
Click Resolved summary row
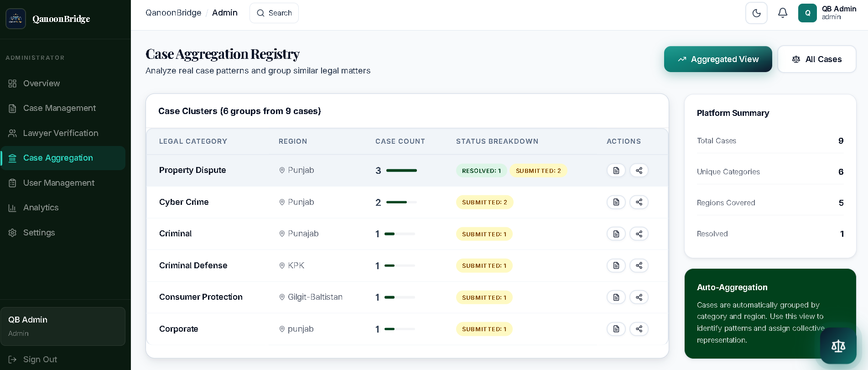(x=770, y=234)
